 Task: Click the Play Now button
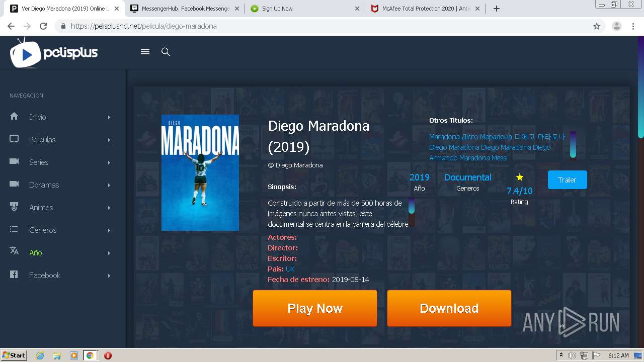[x=315, y=308]
